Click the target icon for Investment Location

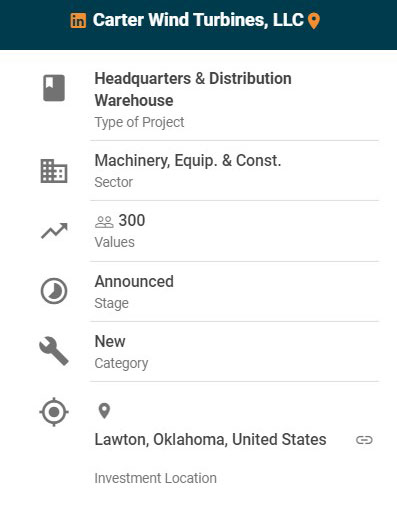(54, 412)
